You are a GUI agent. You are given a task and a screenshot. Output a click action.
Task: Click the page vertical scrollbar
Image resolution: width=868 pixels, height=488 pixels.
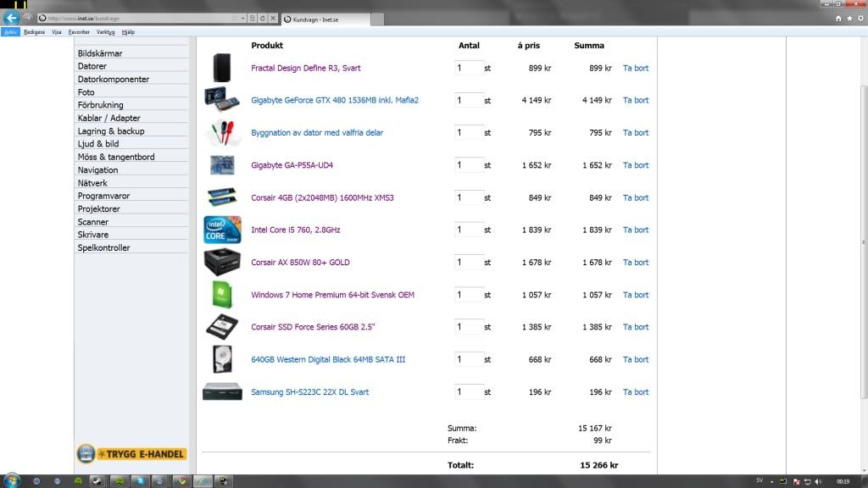click(864, 254)
